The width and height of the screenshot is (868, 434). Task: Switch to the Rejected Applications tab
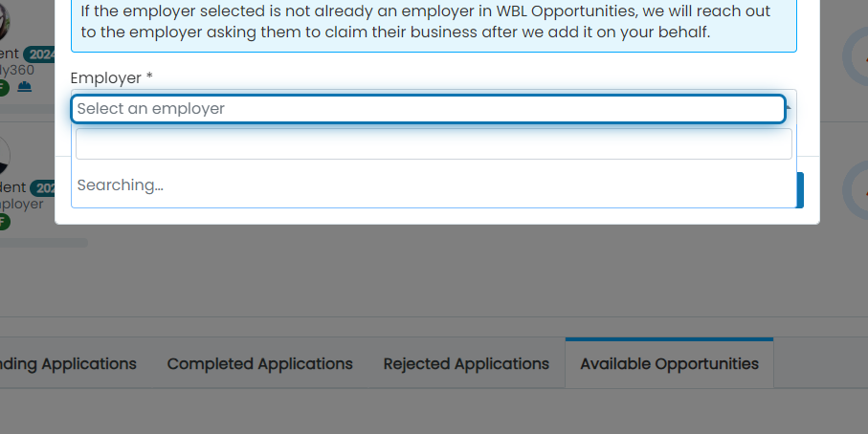(x=466, y=364)
